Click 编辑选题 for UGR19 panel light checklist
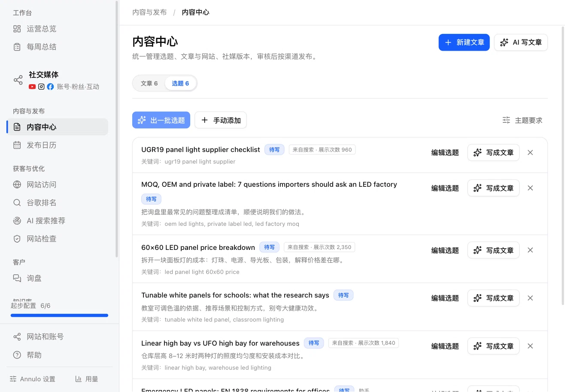The height and width of the screenshot is (392, 565). pyautogui.click(x=445, y=152)
